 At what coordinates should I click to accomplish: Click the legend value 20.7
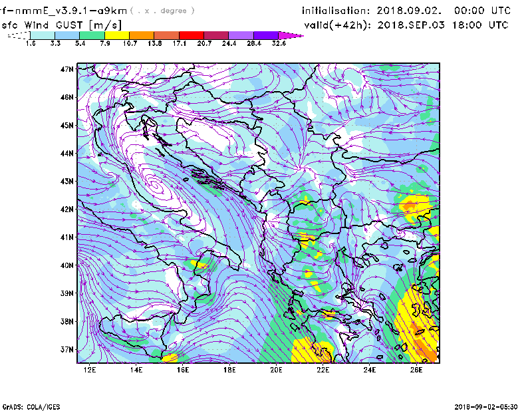[x=204, y=43]
